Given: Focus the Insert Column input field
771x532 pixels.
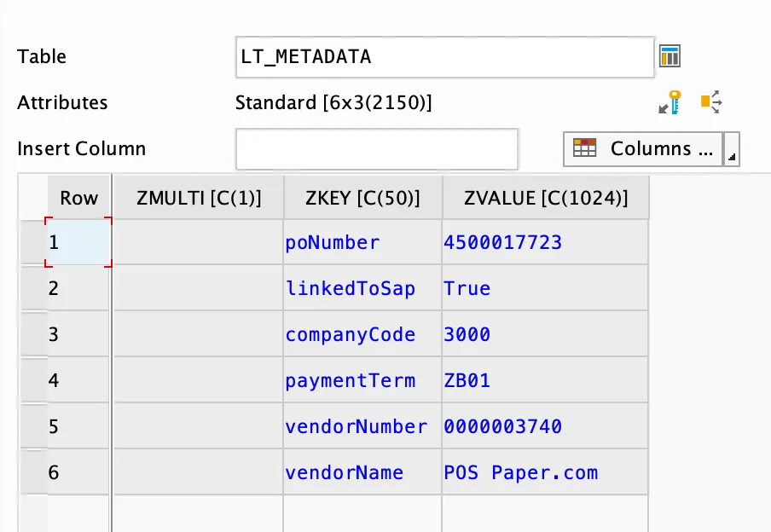Looking at the screenshot, I should 377,149.
